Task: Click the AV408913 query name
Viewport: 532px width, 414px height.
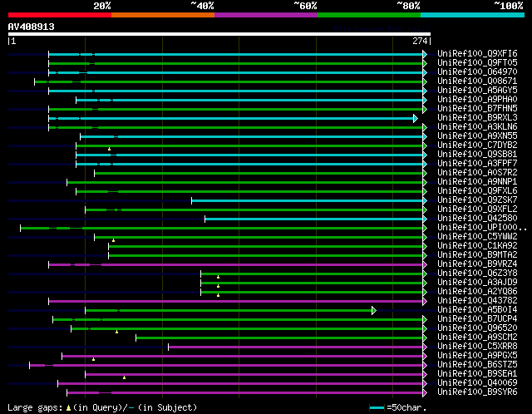Action: point(32,27)
